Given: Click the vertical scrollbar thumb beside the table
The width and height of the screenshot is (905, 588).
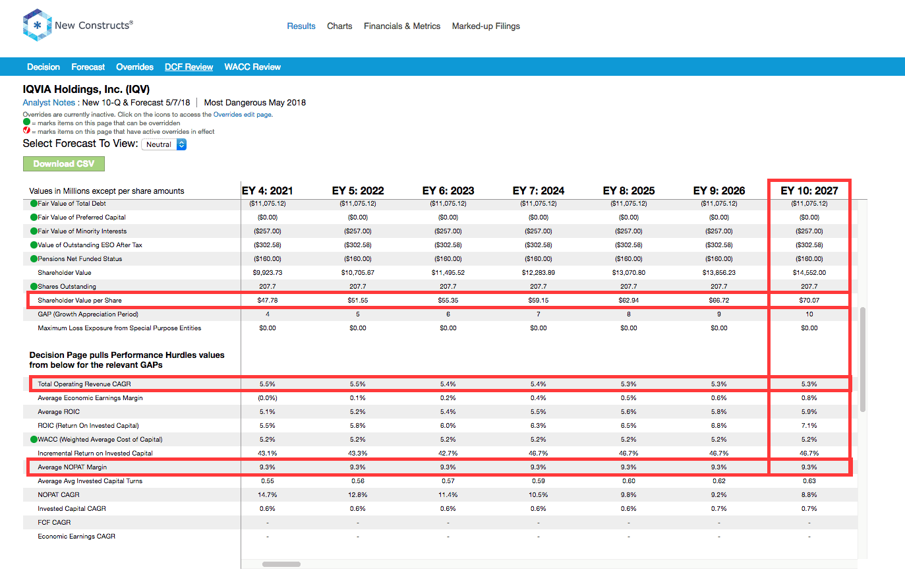Looking at the screenshot, I should 862,359.
